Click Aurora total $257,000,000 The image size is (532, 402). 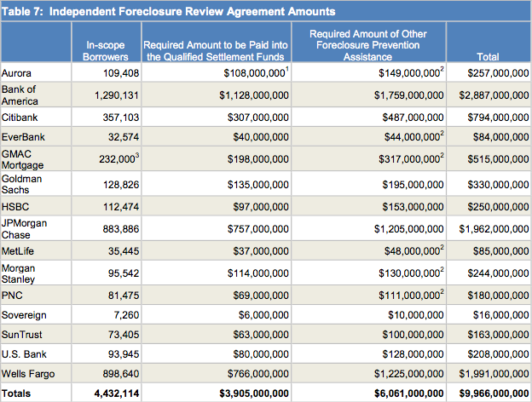click(498, 73)
